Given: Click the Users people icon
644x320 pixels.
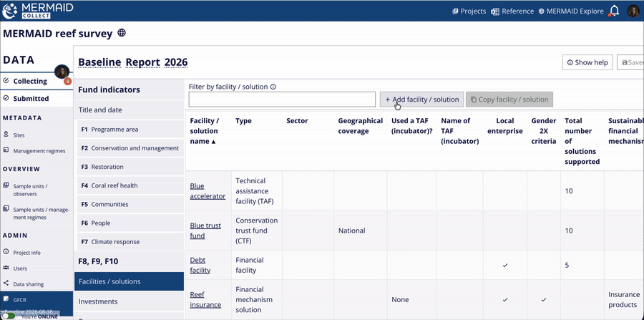Looking at the screenshot, I should 6,268.
